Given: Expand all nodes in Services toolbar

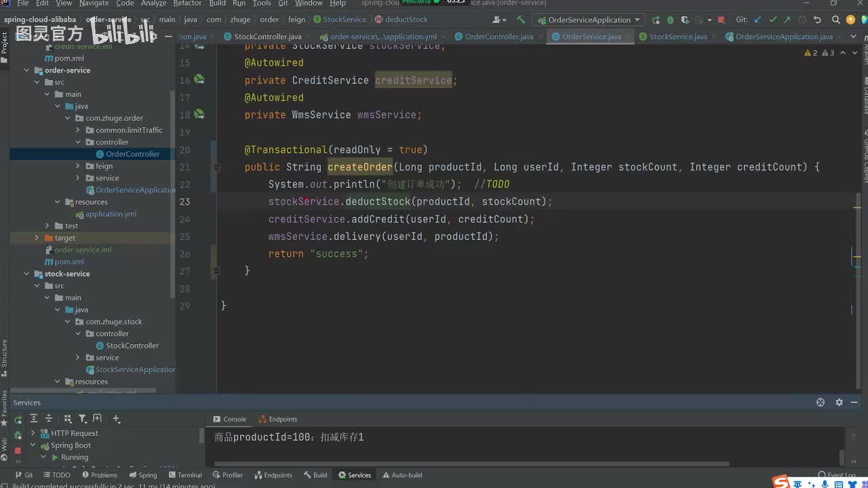Looking at the screenshot, I should pyautogui.click(x=33, y=418).
